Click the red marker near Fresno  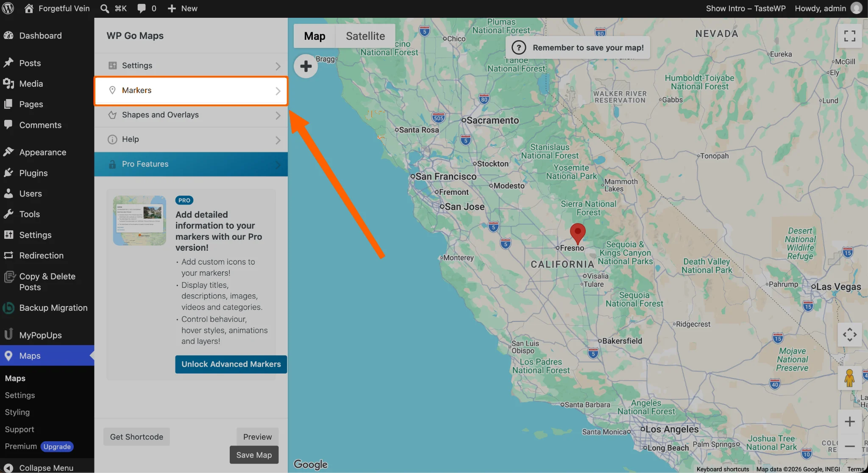tap(578, 233)
